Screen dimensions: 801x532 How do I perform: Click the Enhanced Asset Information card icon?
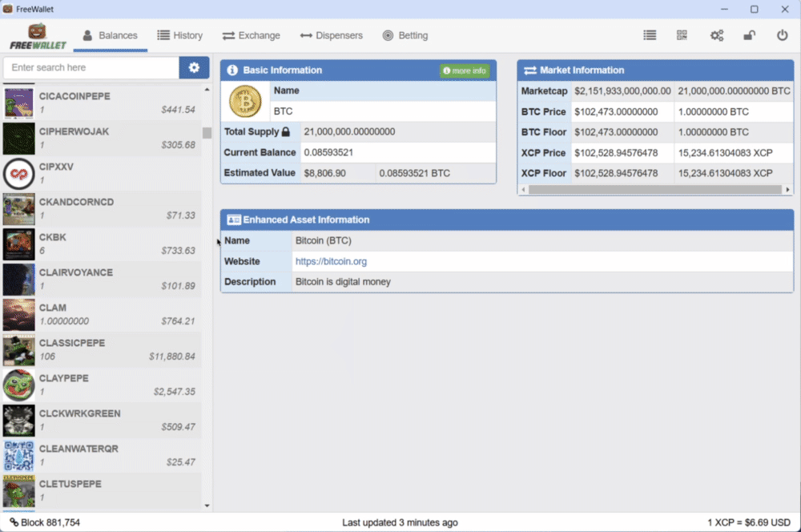point(233,220)
